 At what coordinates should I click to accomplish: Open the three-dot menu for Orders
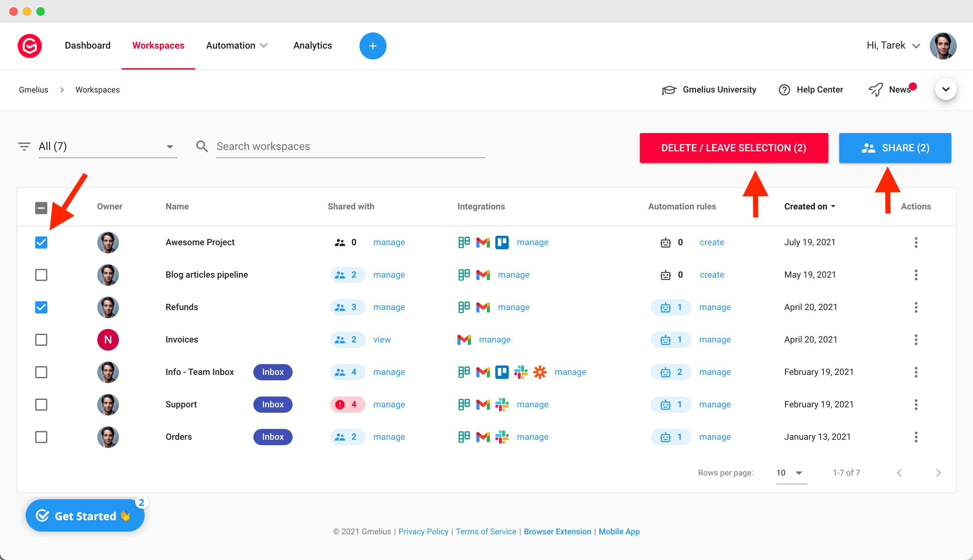point(916,437)
